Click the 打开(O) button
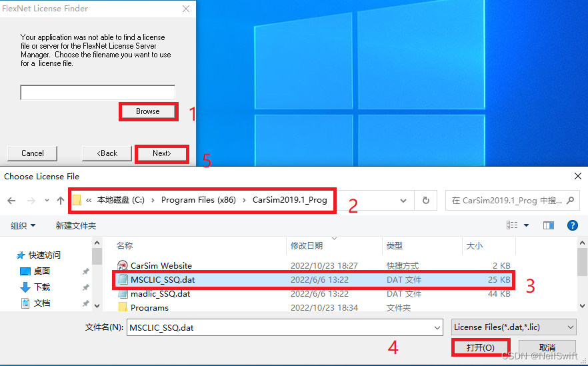588x366 pixels. 481,347
